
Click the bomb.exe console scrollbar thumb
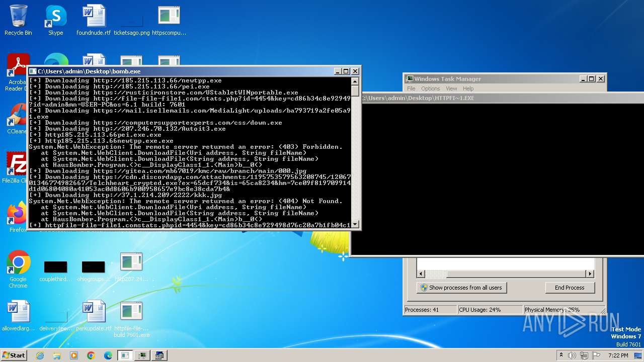(x=355, y=92)
